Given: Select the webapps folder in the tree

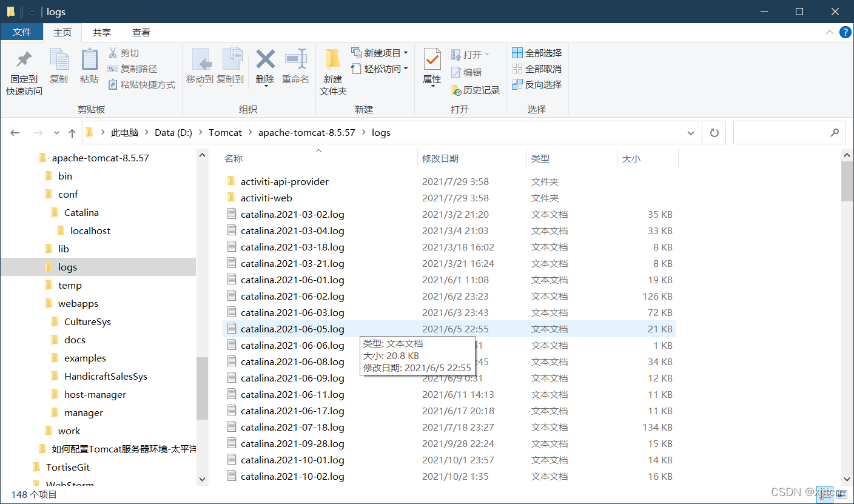Looking at the screenshot, I should point(78,303).
